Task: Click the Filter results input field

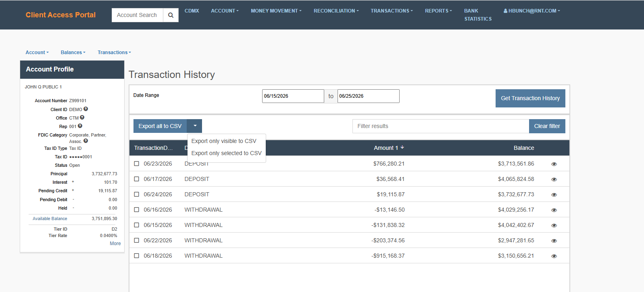Action: tap(441, 126)
